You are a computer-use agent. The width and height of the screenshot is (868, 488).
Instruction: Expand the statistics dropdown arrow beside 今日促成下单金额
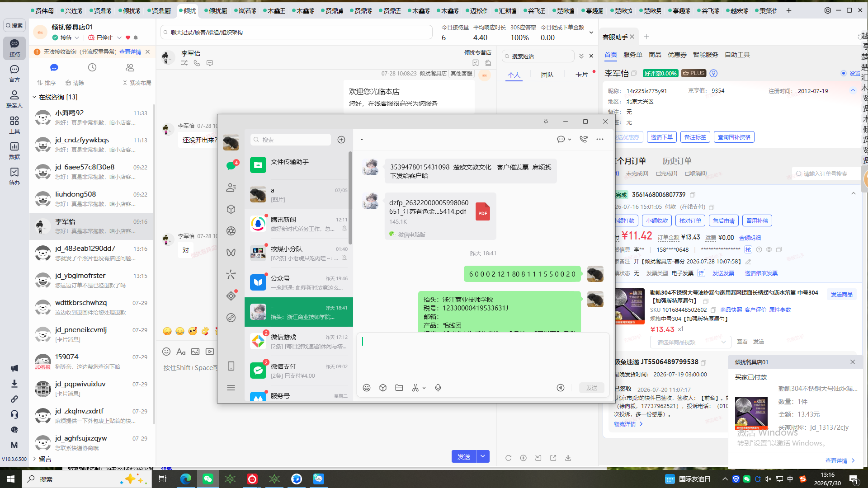click(x=591, y=33)
